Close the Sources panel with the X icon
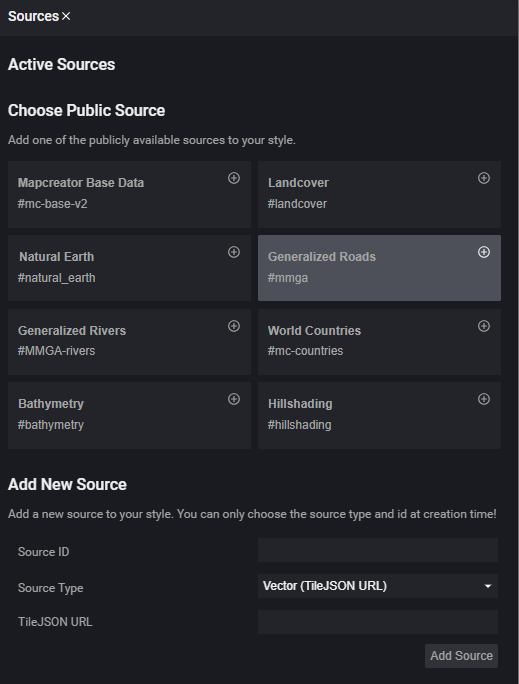 (x=66, y=16)
